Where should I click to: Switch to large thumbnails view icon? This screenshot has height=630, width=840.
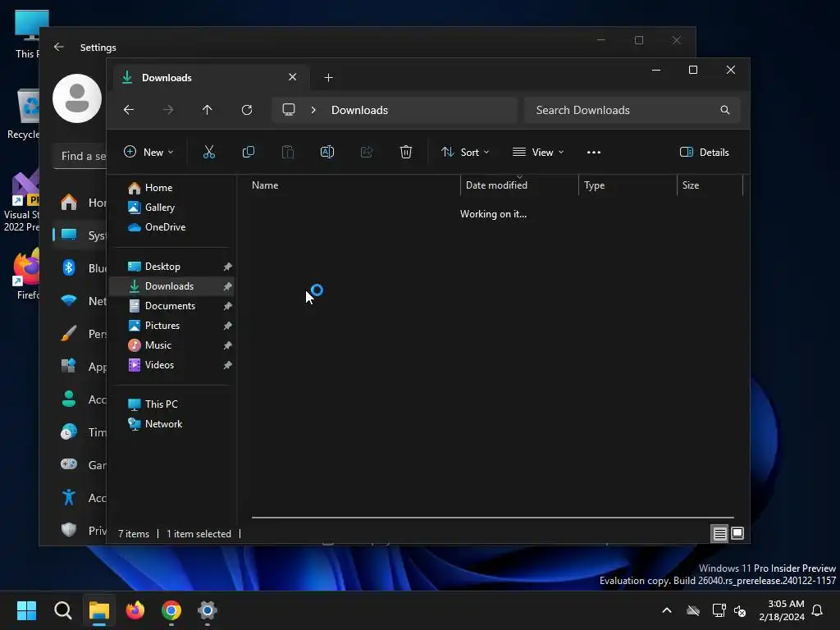click(737, 533)
